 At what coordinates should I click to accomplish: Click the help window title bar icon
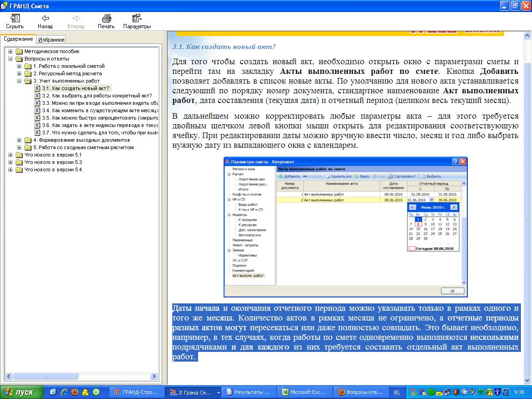coord(4,6)
